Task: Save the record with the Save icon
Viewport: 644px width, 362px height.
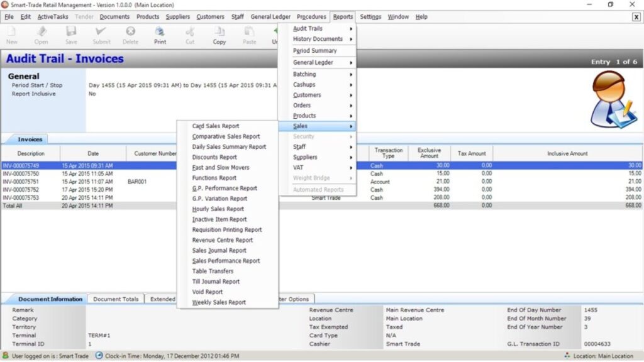Action: click(x=71, y=35)
